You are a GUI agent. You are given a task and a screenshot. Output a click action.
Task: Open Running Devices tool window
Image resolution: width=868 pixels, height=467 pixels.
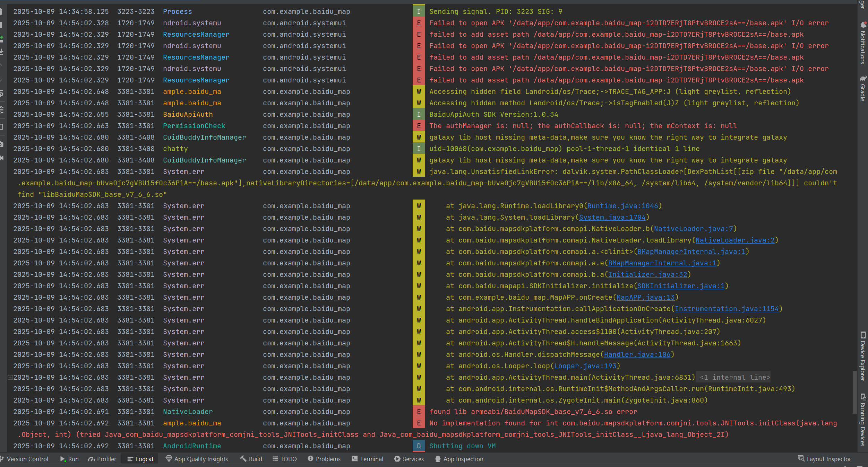coord(862,420)
